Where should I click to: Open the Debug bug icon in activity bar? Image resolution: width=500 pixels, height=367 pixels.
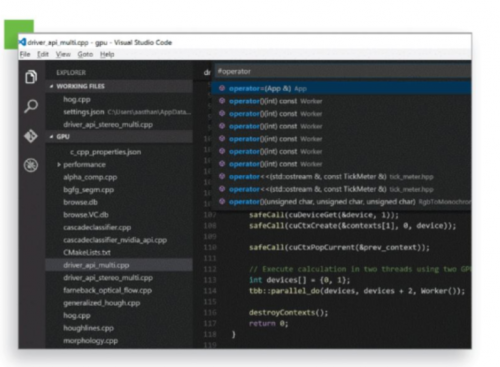coord(31,165)
